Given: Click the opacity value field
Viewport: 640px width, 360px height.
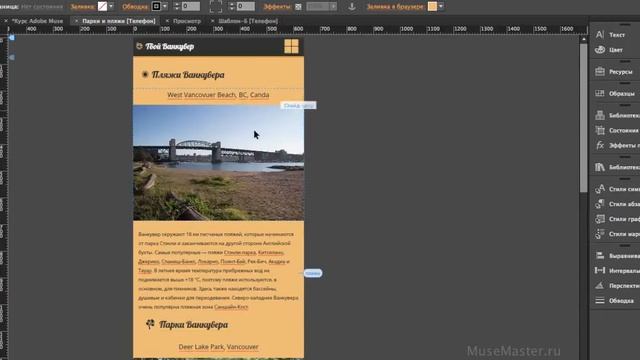Looking at the screenshot, I should (x=318, y=7).
